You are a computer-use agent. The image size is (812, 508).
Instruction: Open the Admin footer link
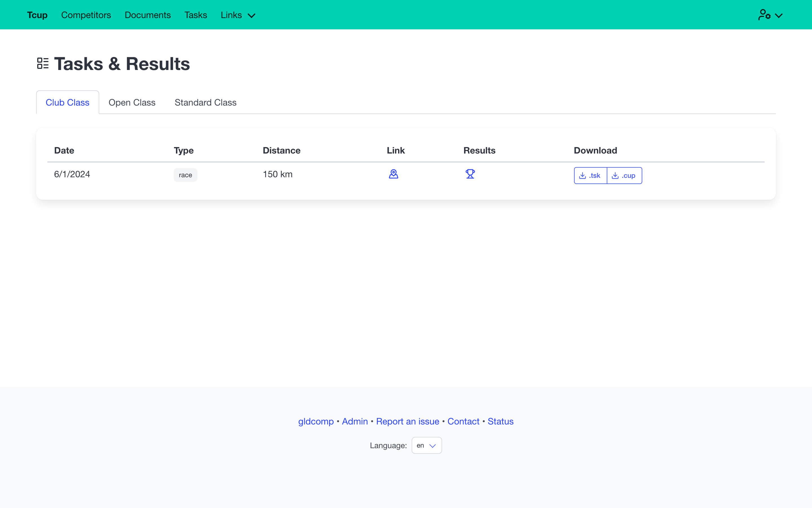(x=355, y=421)
